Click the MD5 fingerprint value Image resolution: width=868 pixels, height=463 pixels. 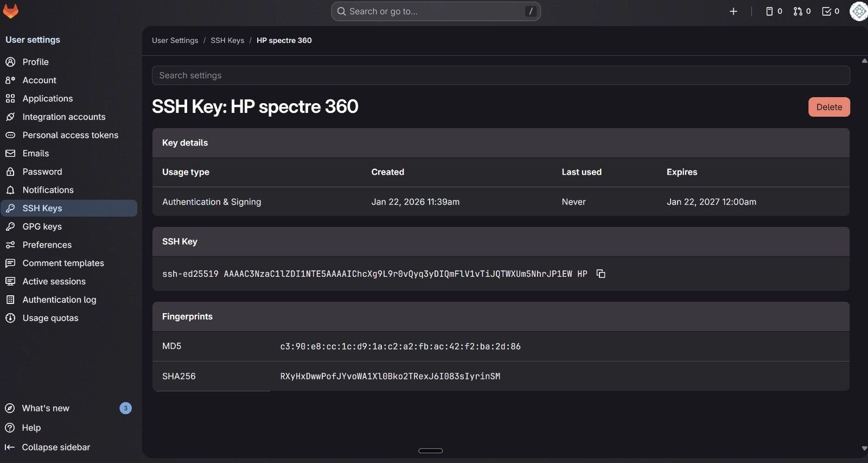tap(400, 346)
